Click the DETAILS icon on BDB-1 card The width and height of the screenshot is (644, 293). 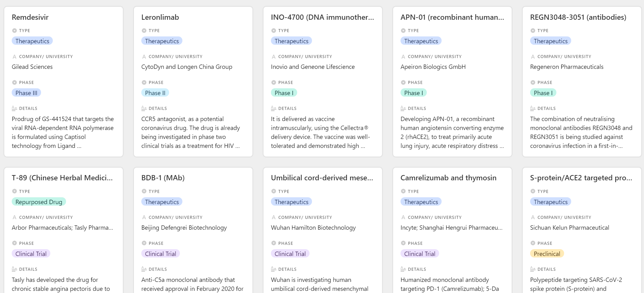tap(144, 269)
